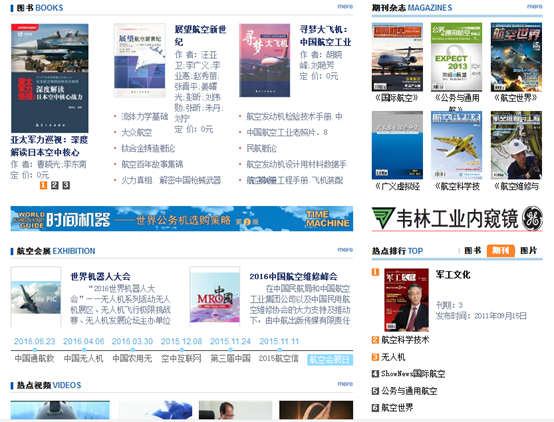Open the 军工文化 title link
This screenshot has width=554, height=422.
click(453, 275)
